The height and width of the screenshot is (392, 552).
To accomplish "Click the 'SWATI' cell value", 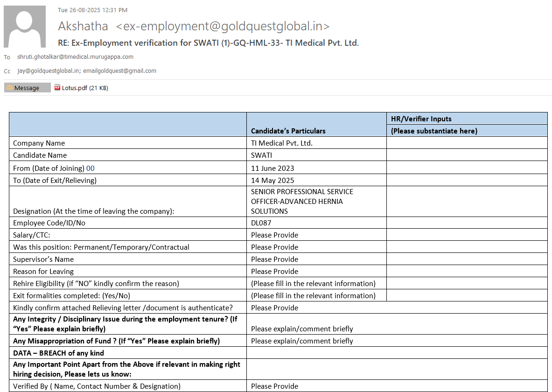I will tap(261, 155).
